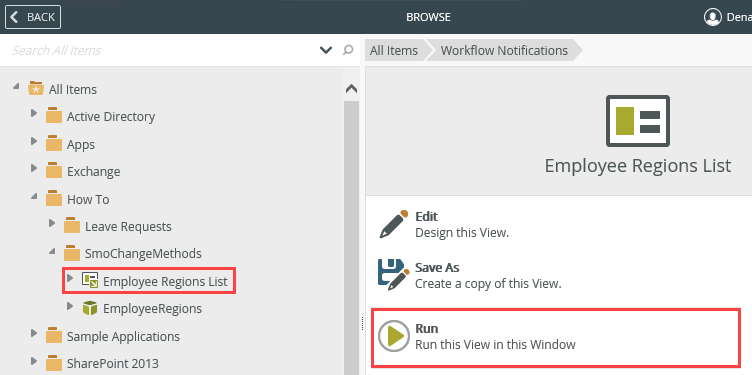Select the EmployeeRegions tree item
This screenshot has width=752, height=375.
153,309
